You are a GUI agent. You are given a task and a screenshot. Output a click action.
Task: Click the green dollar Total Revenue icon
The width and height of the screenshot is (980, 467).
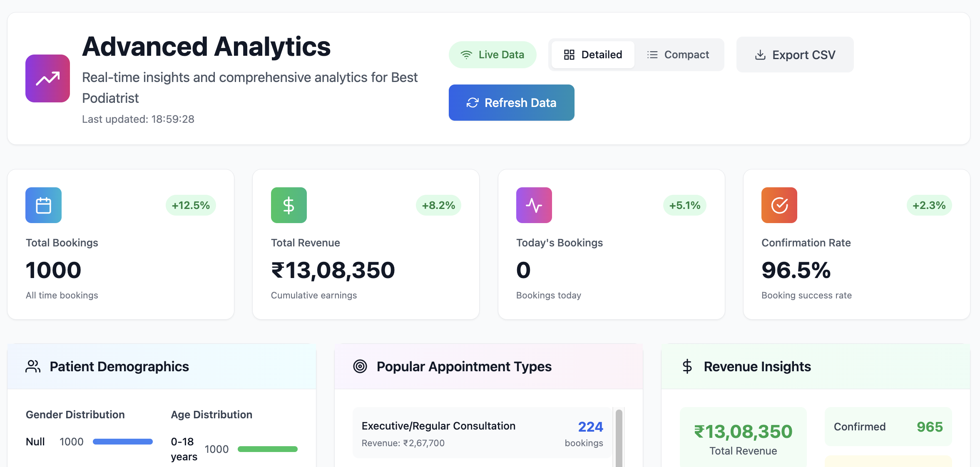pyautogui.click(x=289, y=205)
